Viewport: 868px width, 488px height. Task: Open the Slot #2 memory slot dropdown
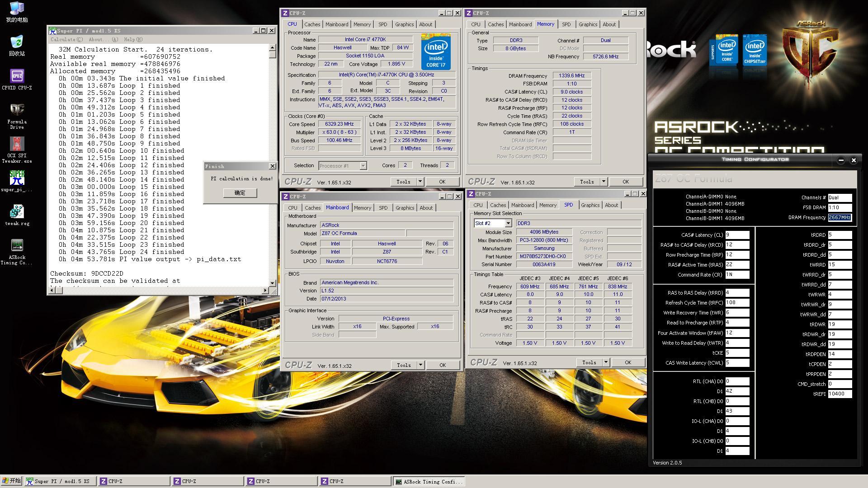point(508,223)
